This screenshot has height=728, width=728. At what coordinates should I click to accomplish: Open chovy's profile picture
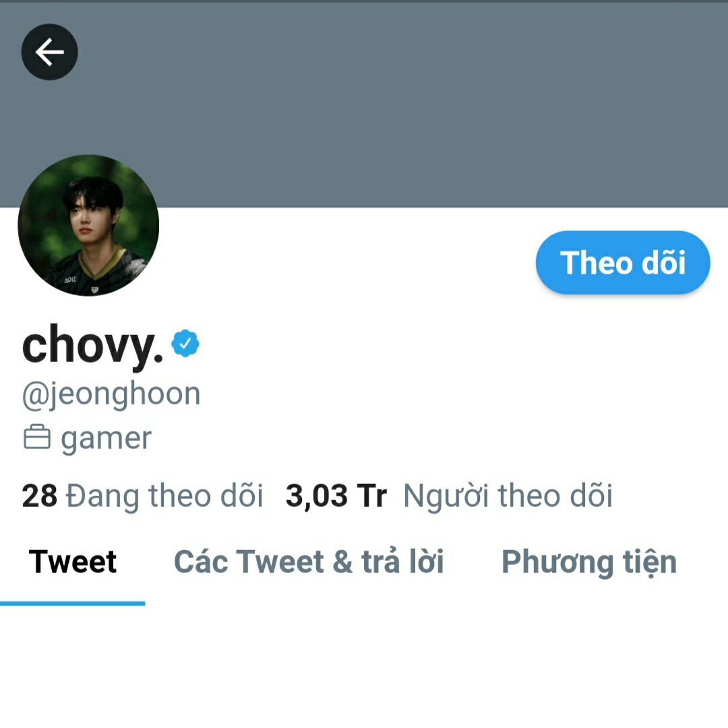(x=88, y=225)
